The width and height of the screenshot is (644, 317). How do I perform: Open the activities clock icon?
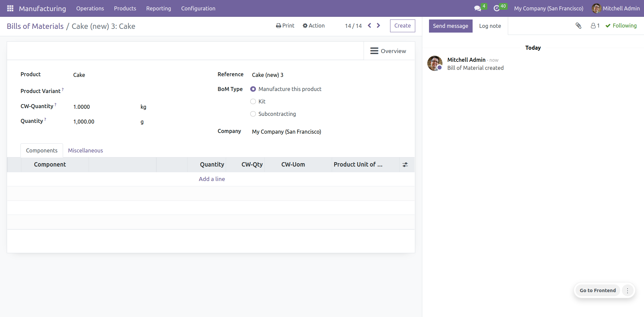point(497,8)
